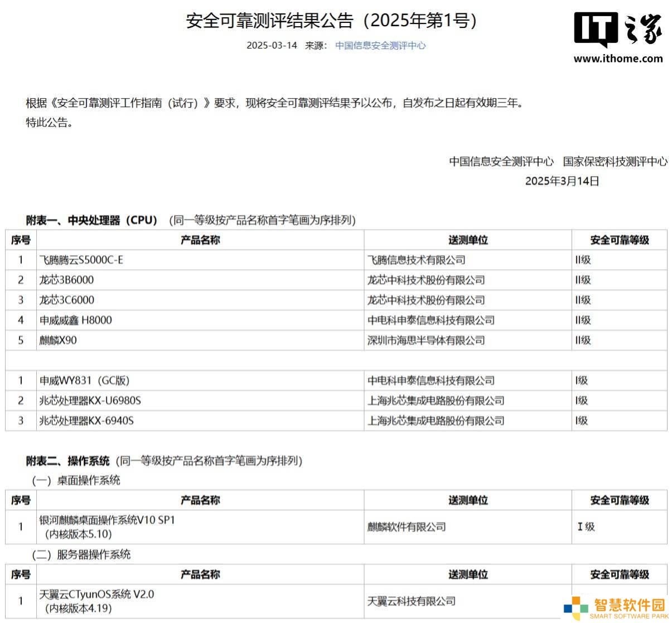Click the 送测单位 header of the server OS table
This screenshot has height=623, width=672.
[468, 575]
